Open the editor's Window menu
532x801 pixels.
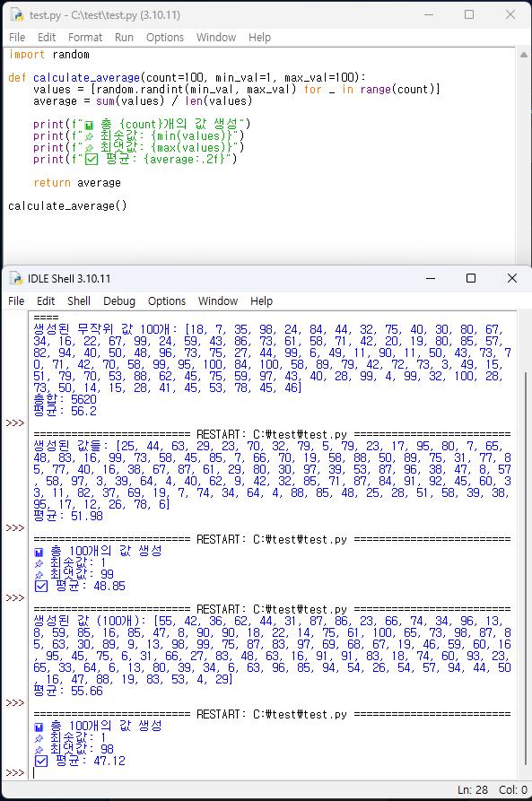coord(216,38)
